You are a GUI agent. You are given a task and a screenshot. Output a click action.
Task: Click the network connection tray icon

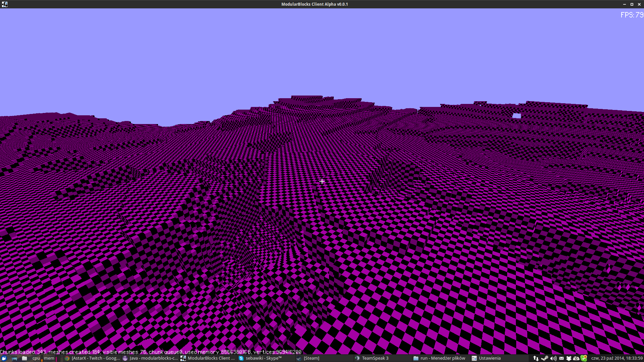(x=536, y=358)
